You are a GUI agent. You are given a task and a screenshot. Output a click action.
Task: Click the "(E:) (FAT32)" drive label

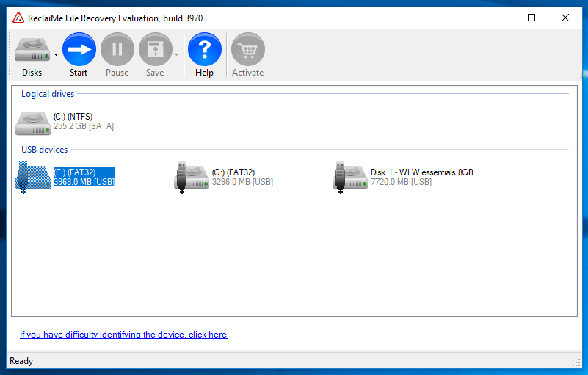(x=74, y=172)
